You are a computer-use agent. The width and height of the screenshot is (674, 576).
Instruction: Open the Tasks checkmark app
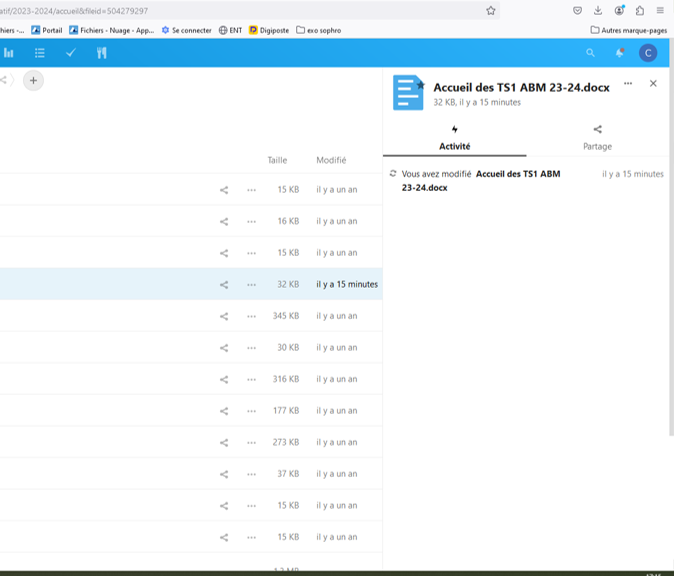coord(70,53)
